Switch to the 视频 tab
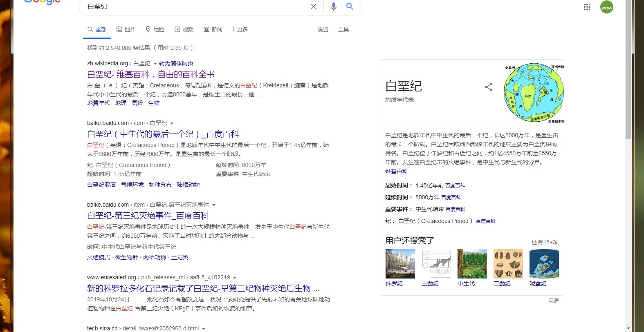 [184, 29]
